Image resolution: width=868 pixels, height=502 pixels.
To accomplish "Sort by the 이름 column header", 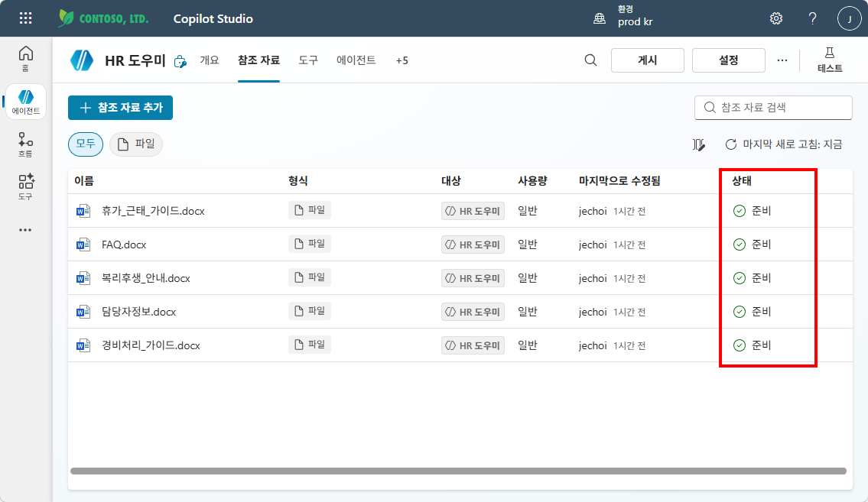I will click(x=84, y=181).
